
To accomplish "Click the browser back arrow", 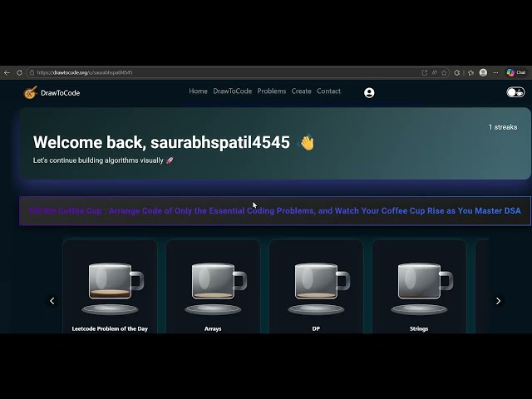I will [x=7, y=72].
